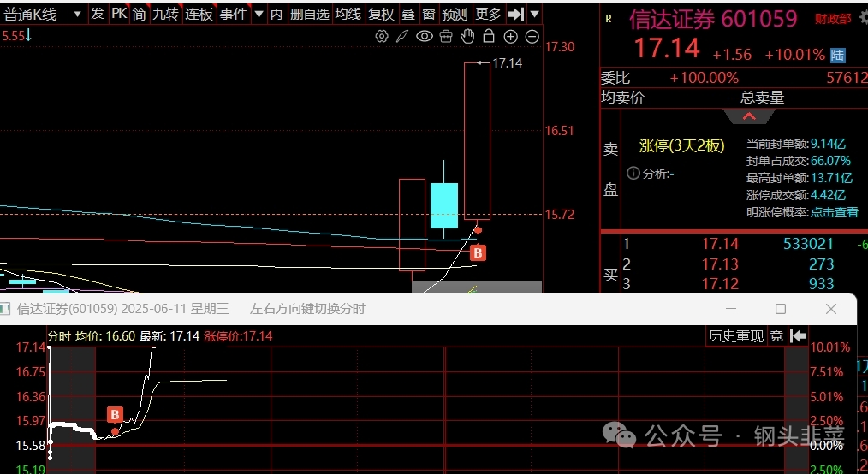Open chart settings gear icon
The height and width of the screenshot is (474, 868).
coord(382,37)
